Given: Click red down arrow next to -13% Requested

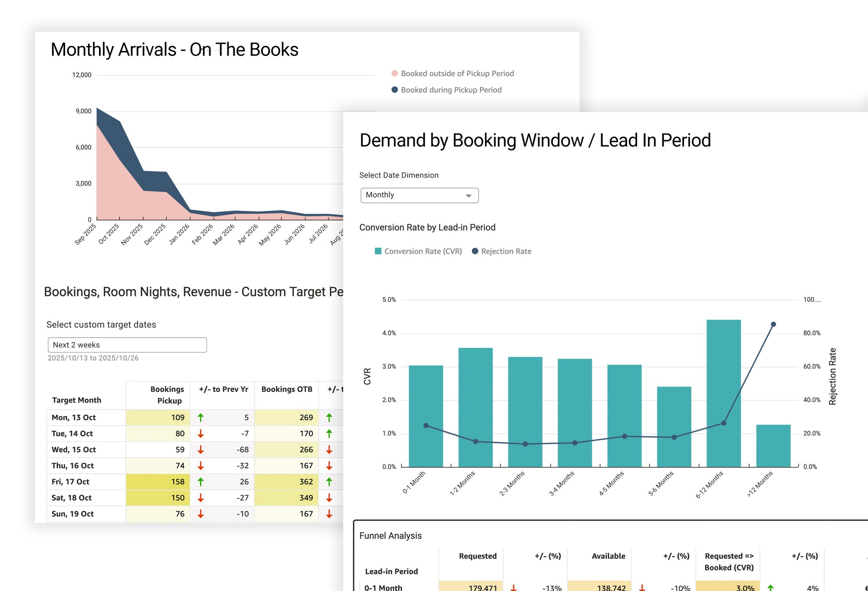Looking at the screenshot, I should 513,588.
